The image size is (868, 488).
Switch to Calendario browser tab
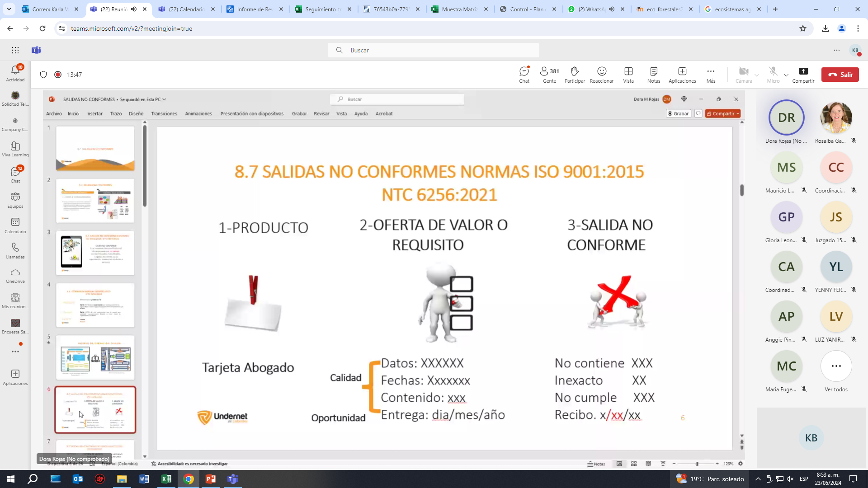pos(186,9)
